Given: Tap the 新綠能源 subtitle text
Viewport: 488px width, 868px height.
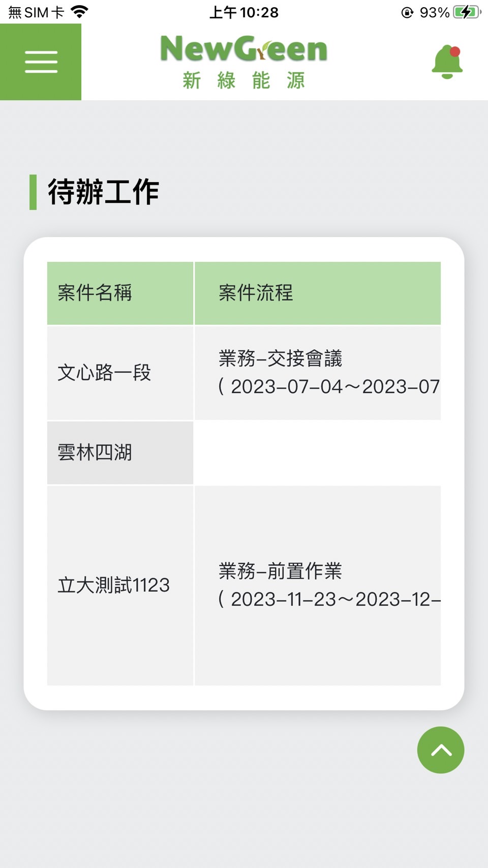Looking at the screenshot, I should click(243, 80).
